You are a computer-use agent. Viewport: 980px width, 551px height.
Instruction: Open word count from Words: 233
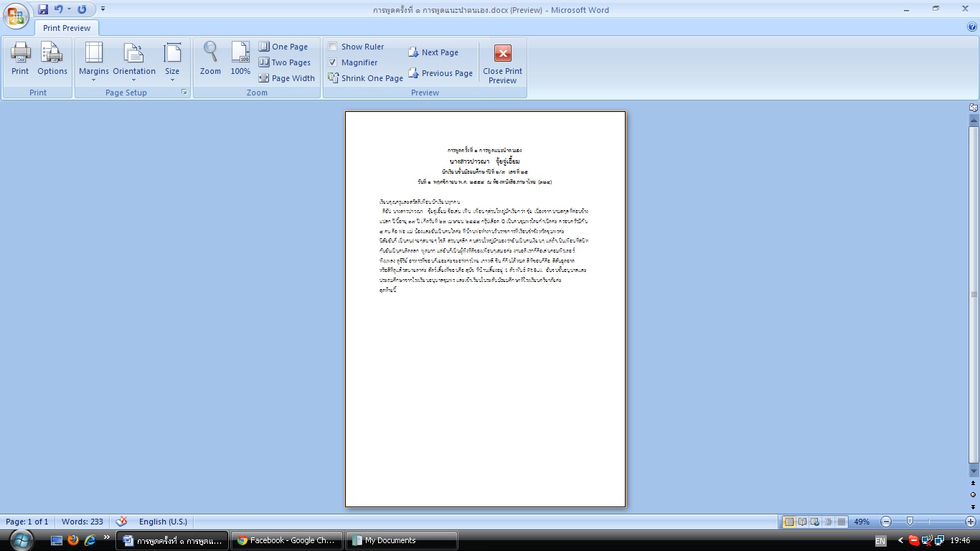83,522
